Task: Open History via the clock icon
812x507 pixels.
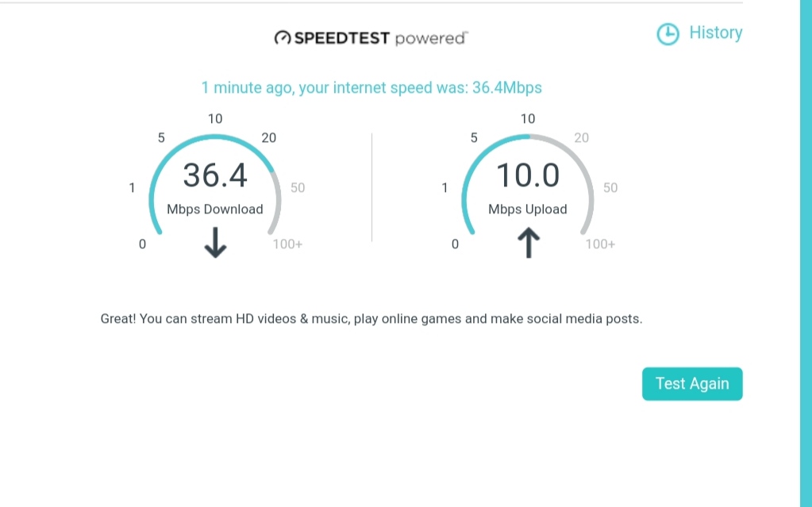Action: [668, 34]
